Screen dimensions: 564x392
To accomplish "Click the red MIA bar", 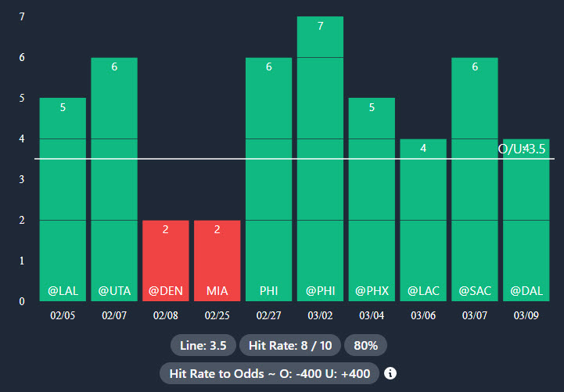I will coord(217,261).
